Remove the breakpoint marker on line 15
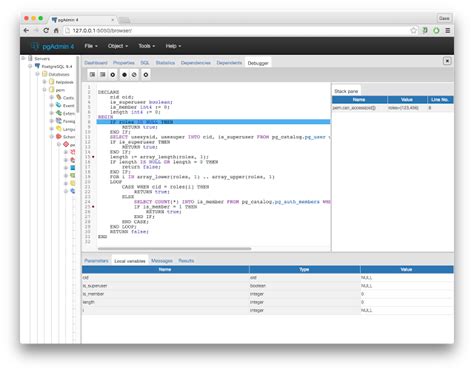 (x=93, y=157)
